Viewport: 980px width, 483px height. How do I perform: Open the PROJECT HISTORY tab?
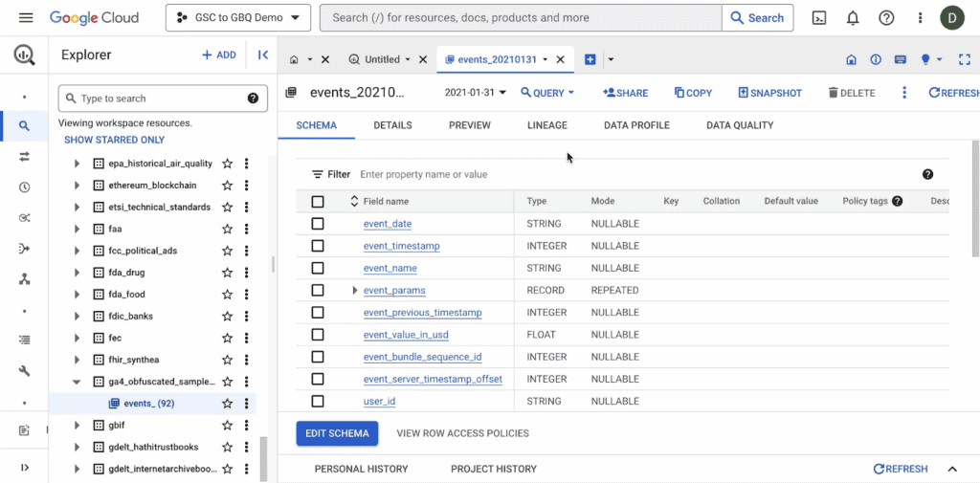(494, 469)
